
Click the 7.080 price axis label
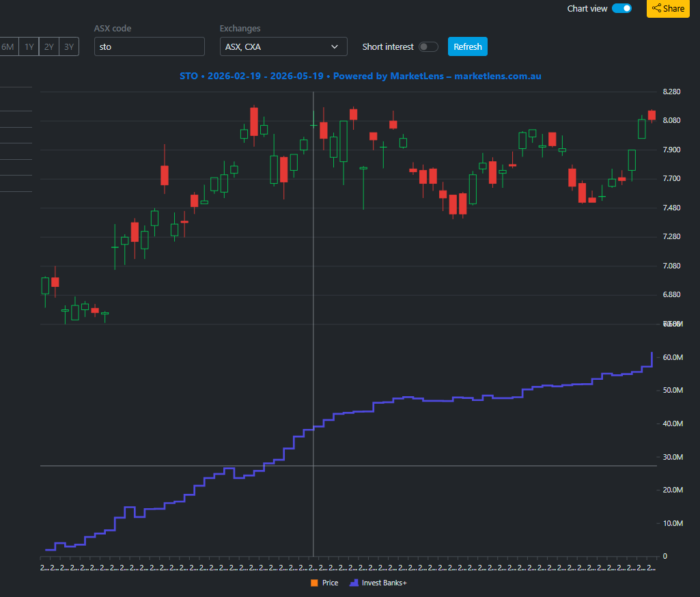pos(671,266)
